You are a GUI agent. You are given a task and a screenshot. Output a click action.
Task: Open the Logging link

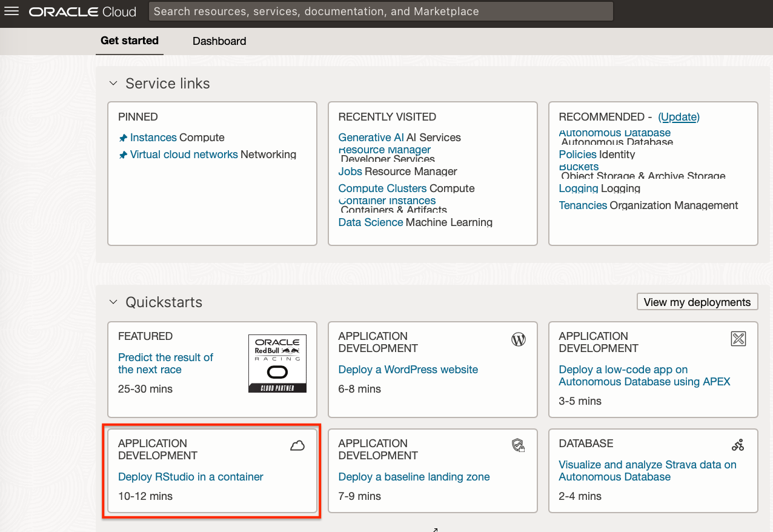click(x=579, y=188)
